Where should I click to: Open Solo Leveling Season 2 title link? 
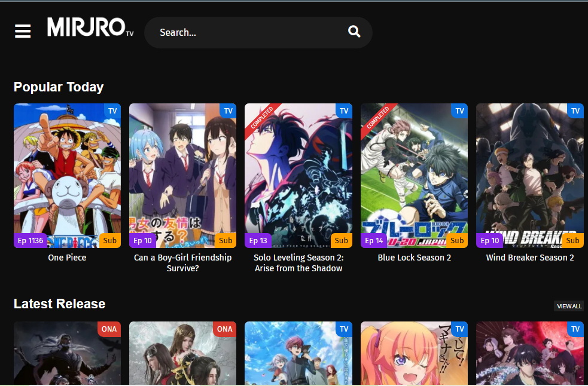pyautogui.click(x=298, y=263)
